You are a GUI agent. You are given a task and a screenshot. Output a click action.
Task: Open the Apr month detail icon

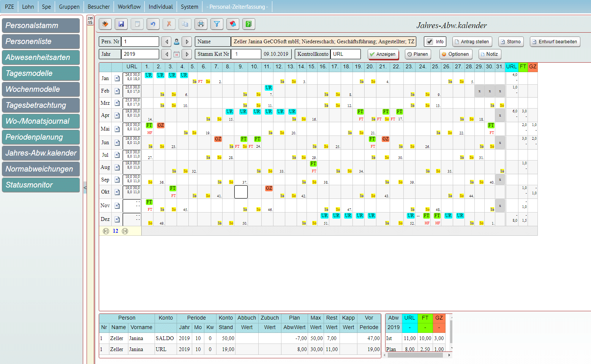(117, 115)
